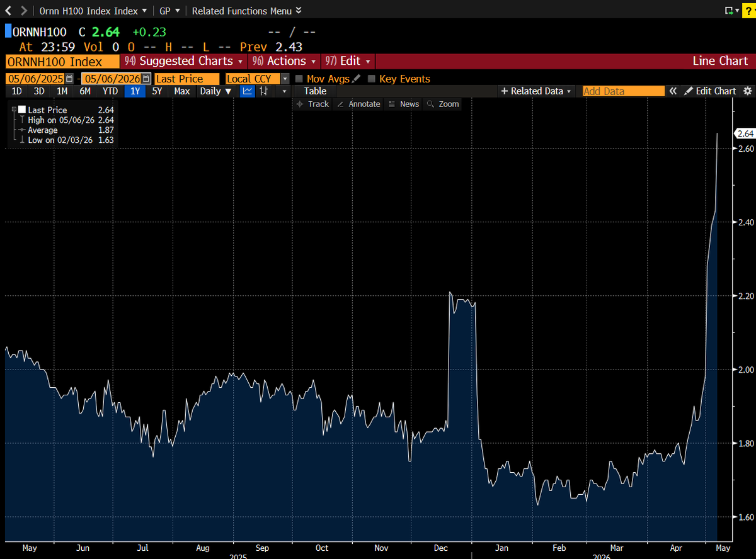The height and width of the screenshot is (559, 756).
Task: Select the YTD time range
Action: (x=110, y=91)
